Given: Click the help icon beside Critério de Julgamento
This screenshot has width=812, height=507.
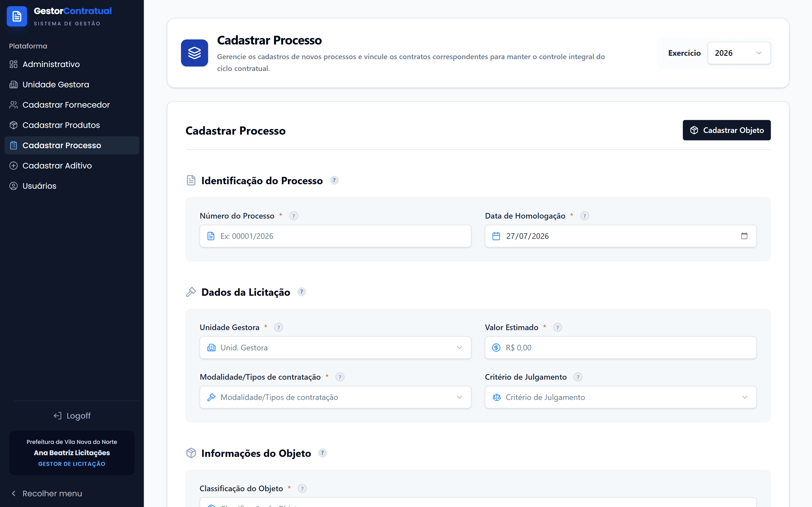Looking at the screenshot, I should [x=578, y=377].
